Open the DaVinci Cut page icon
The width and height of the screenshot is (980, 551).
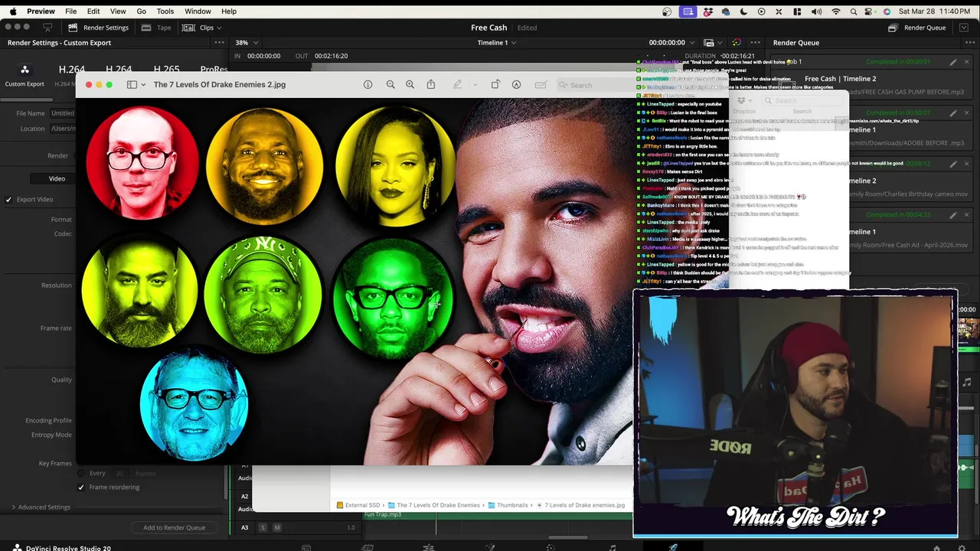point(367,548)
